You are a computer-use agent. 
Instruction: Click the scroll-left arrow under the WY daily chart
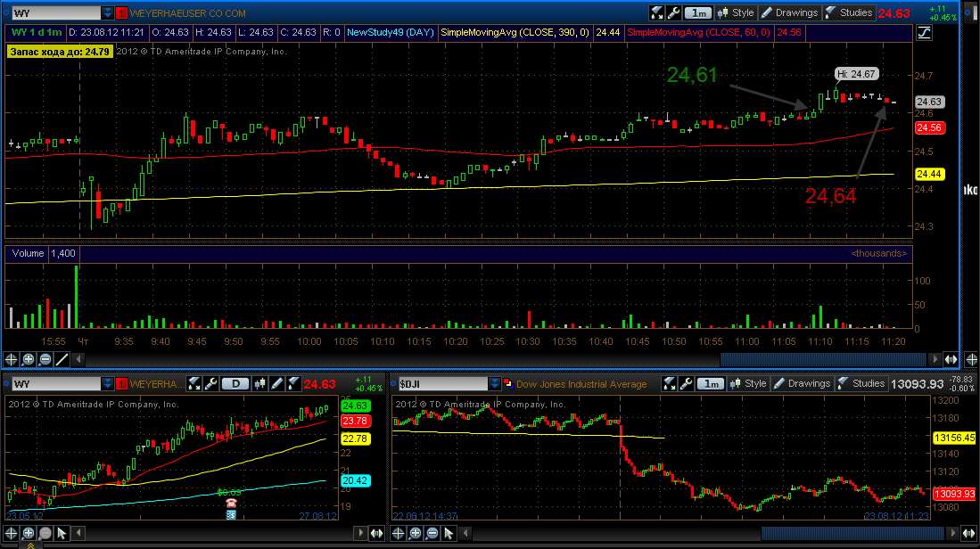click(x=78, y=533)
